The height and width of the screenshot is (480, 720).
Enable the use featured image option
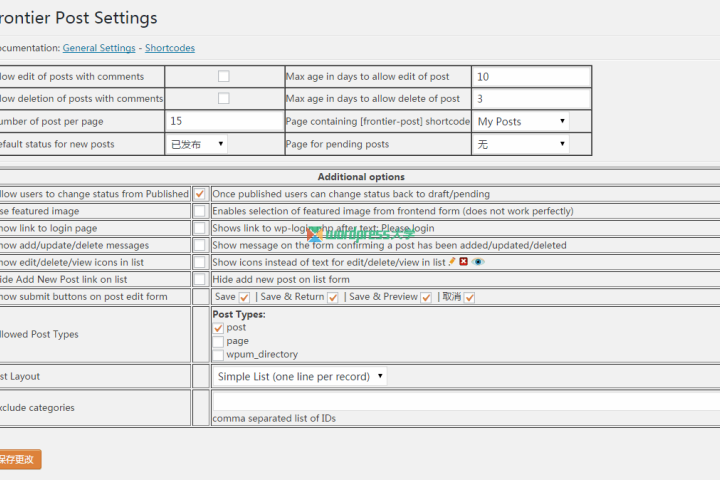(200, 211)
